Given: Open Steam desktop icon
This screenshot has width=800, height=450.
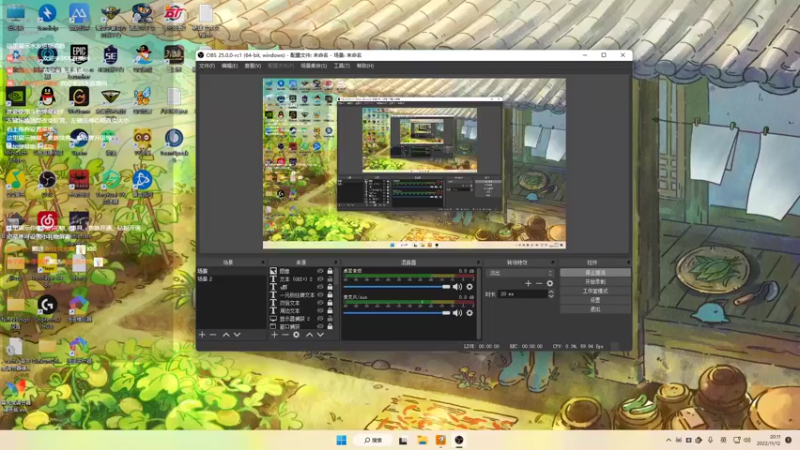Looking at the screenshot, I should [x=79, y=138].
